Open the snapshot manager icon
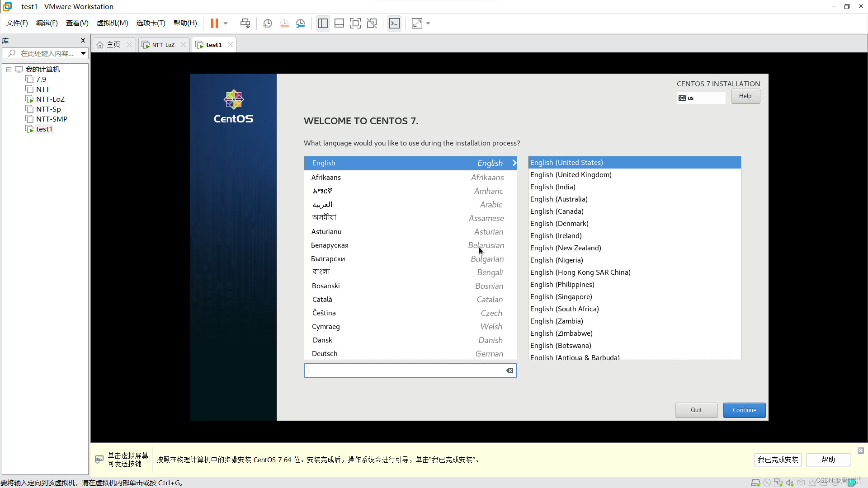Viewport: 868px width, 488px height. point(301,23)
